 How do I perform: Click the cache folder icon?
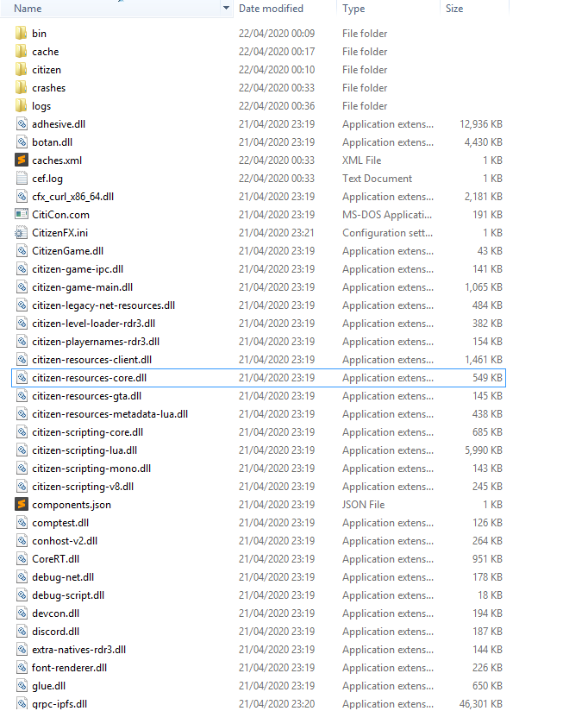22,51
